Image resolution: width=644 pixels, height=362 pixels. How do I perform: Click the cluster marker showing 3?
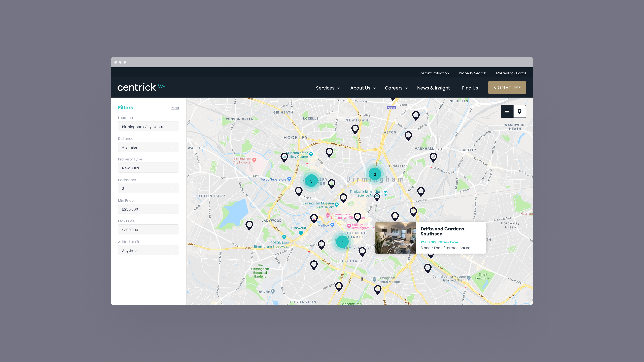tap(375, 174)
